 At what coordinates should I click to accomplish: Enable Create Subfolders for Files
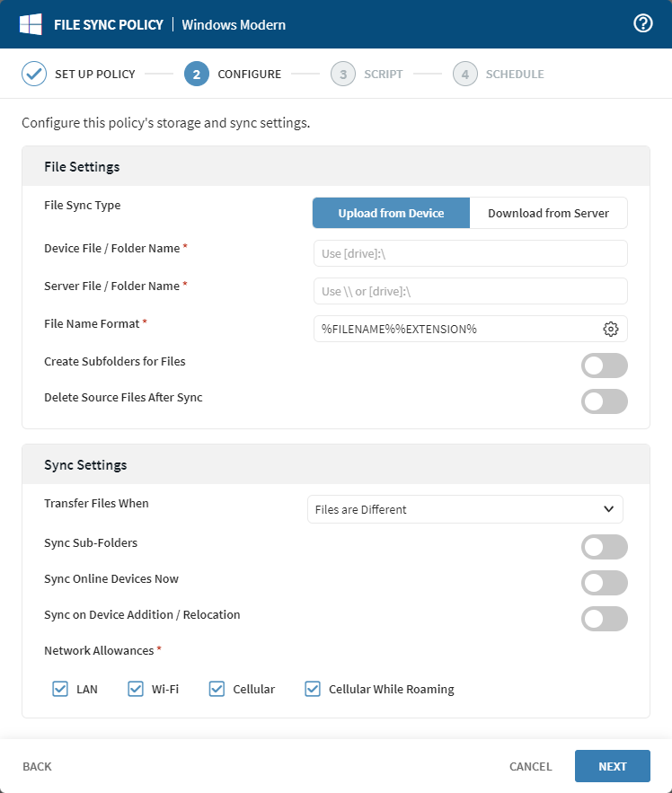point(604,366)
